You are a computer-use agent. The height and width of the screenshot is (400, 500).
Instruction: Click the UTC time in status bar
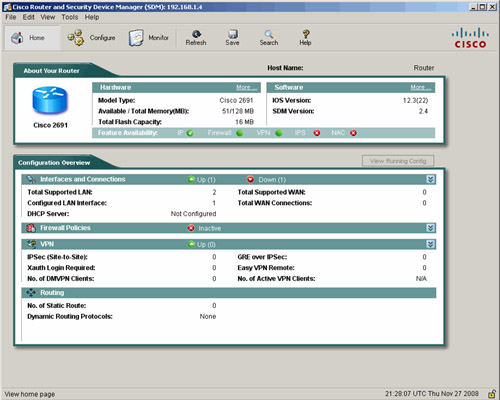[x=432, y=394]
